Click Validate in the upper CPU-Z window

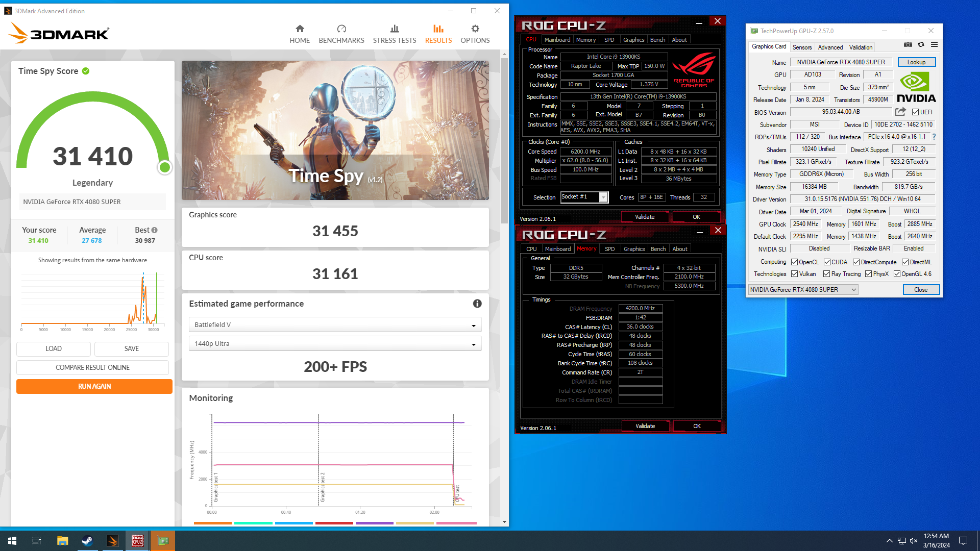pos(645,217)
